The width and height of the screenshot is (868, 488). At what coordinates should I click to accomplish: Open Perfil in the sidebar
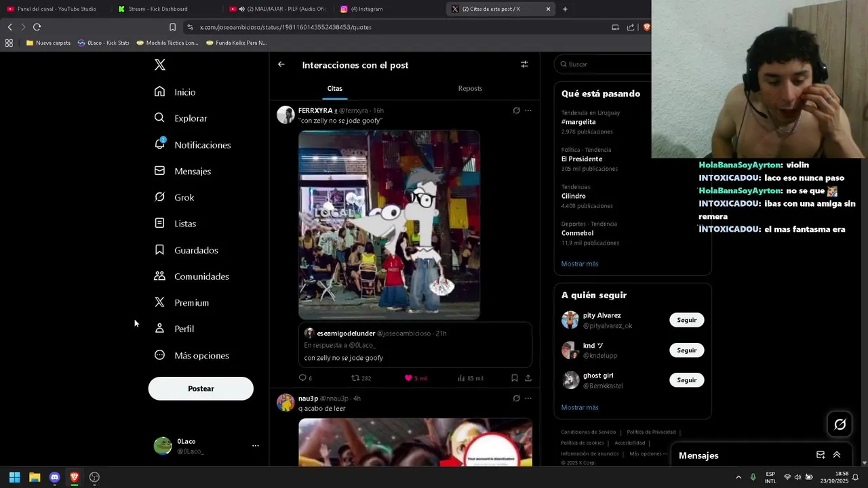pos(174,329)
